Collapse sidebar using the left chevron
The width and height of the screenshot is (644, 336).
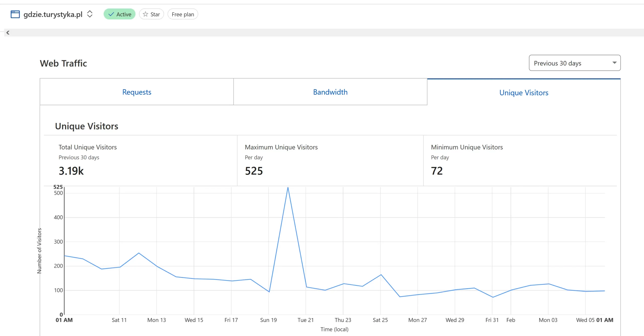8,32
